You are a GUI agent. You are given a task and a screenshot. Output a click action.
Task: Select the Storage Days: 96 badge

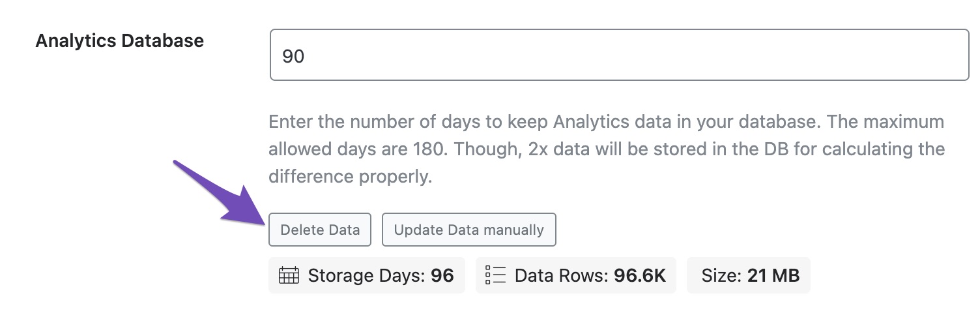367,275
